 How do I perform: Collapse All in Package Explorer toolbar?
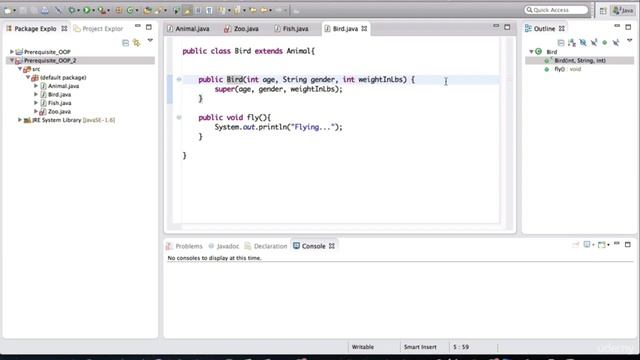(125, 43)
